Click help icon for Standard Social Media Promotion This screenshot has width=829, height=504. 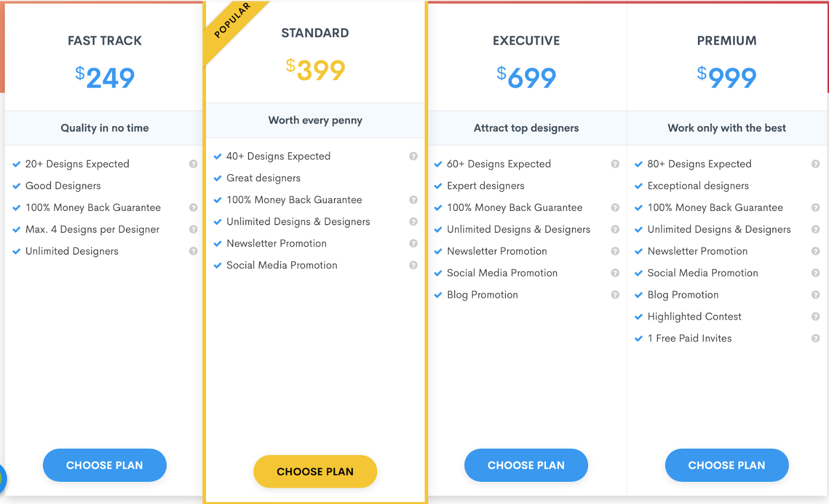(413, 265)
